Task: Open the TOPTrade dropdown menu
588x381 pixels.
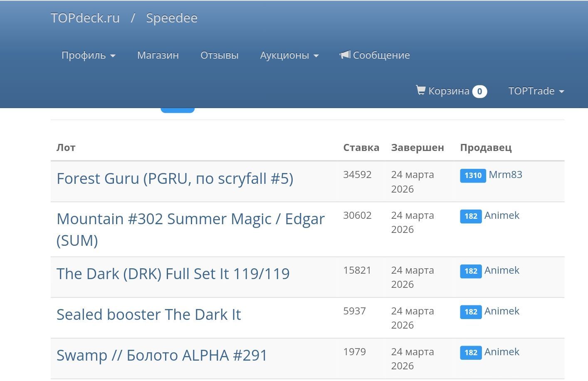Action: click(x=536, y=91)
